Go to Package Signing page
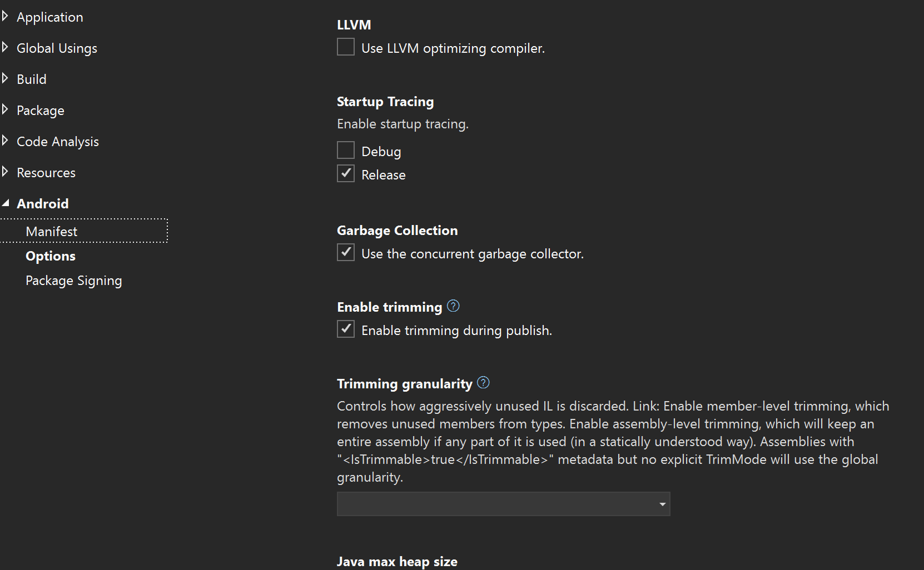The height and width of the screenshot is (570, 924). click(74, 281)
